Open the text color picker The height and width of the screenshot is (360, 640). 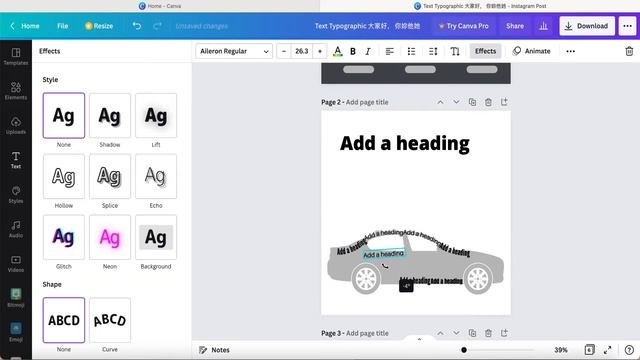coord(338,51)
